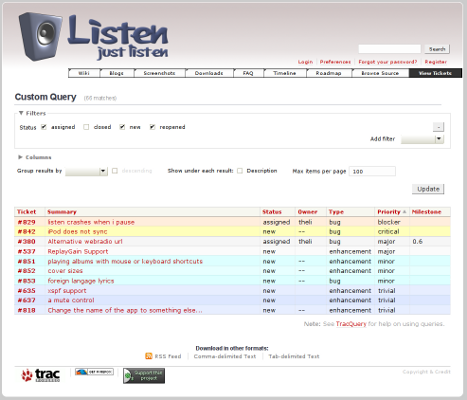Viewport: 467px width, 400px height.
Task: Switch to the FAQ tab
Action: pos(248,73)
